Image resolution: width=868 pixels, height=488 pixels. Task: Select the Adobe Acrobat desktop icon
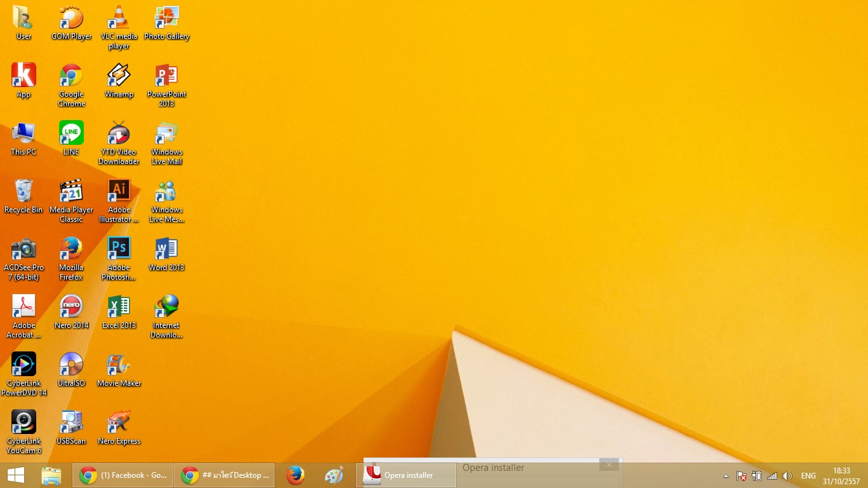(x=24, y=317)
